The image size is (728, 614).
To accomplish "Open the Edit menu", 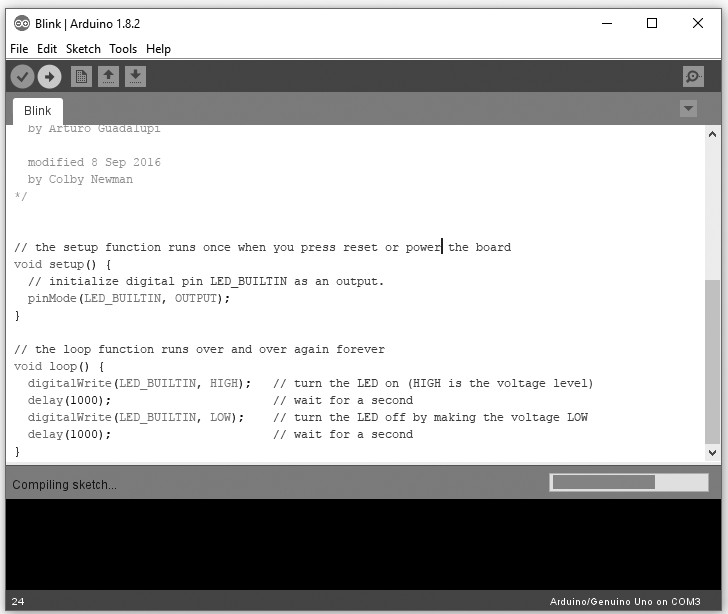I will pyautogui.click(x=47, y=49).
